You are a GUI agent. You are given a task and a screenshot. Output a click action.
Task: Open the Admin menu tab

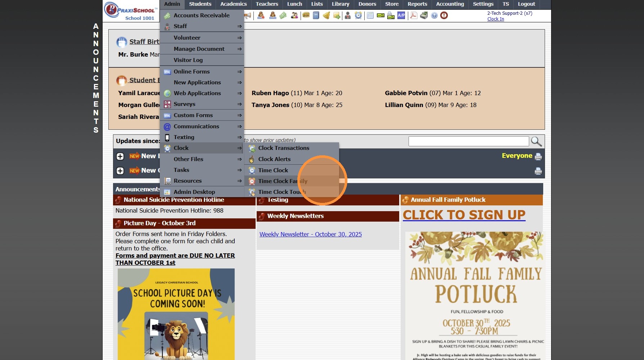pyautogui.click(x=172, y=4)
